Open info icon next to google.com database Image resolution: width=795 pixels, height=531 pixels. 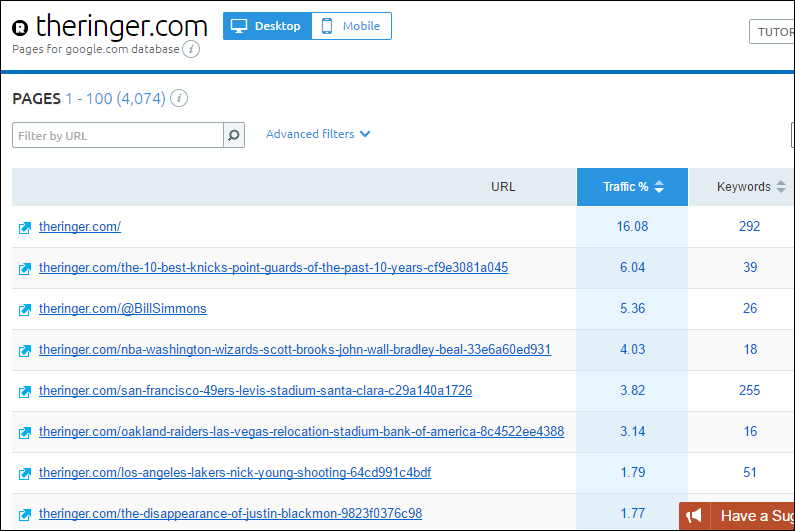coord(191,49)
